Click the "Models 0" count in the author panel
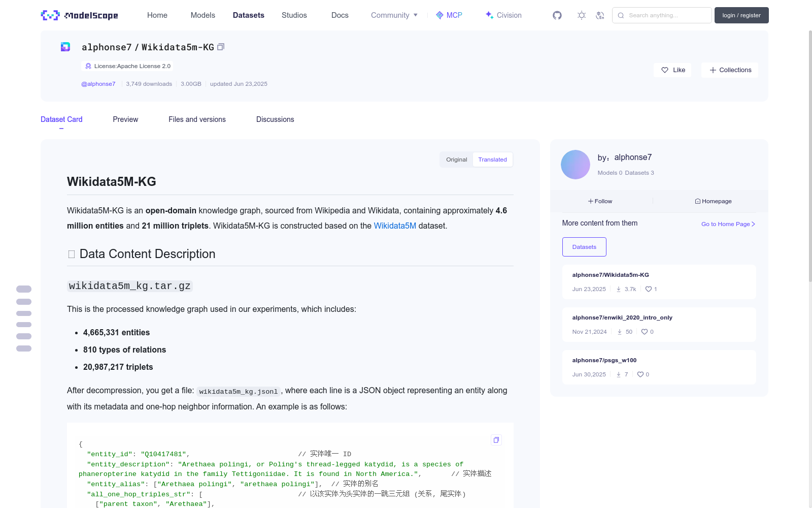Screen dimensions: 812x508 click(x=610, y=173)
